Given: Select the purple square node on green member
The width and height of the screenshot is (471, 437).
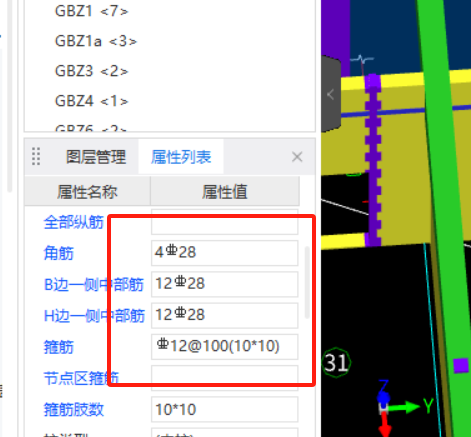Looking at the screenshot, I should 461,366.
